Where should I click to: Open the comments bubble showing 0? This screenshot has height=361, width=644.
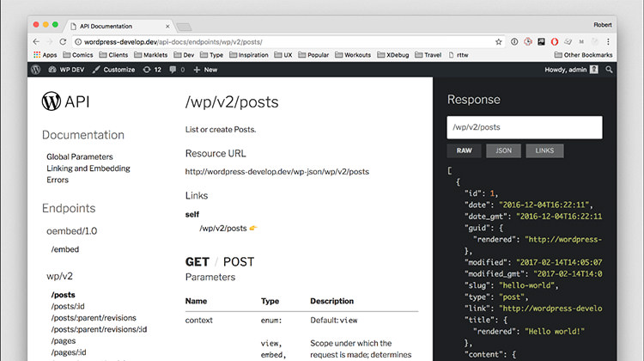pyautogui.click(x=179, y=70)
